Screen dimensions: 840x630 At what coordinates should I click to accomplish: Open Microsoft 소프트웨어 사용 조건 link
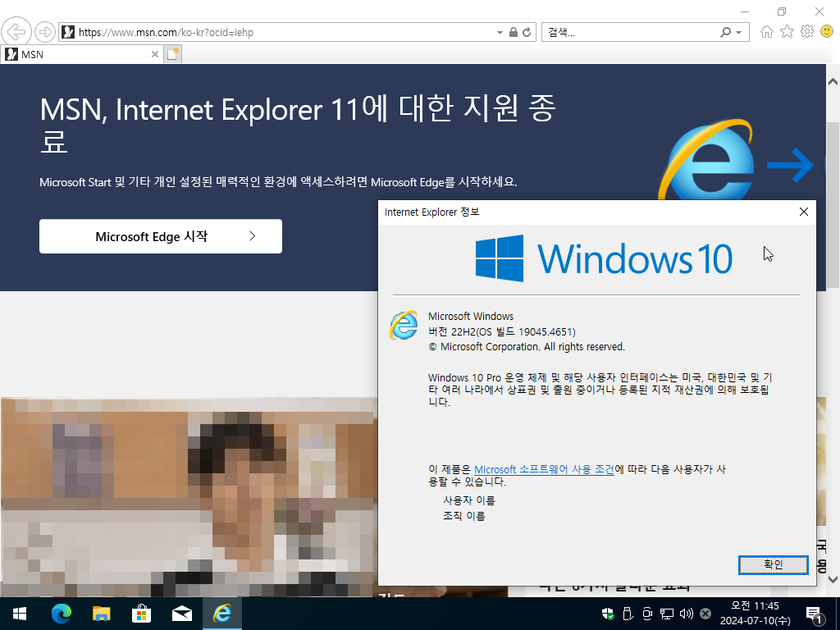coord(544,469)
